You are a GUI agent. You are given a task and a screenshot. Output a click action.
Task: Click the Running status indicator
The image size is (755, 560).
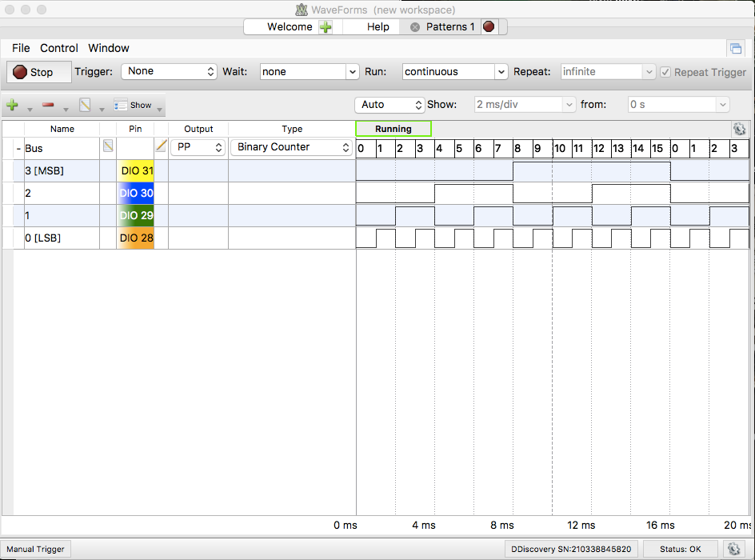click(393, 129)
